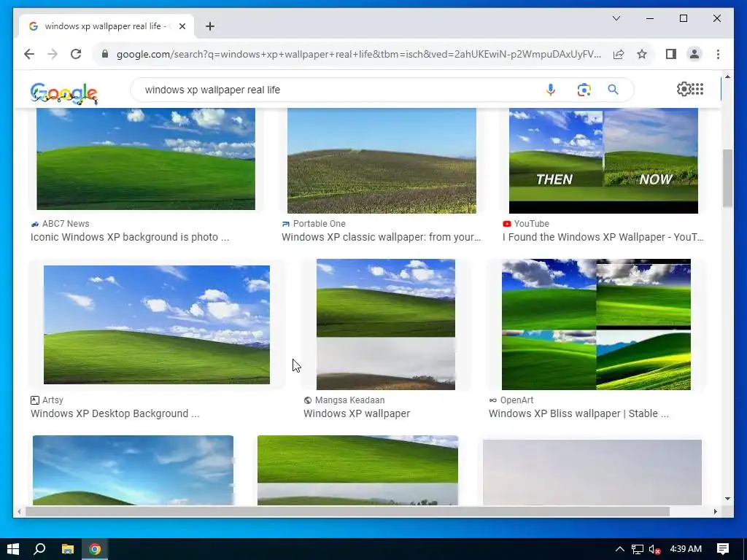Open the Mangsa Keadaan wallpaper image
Screen dimensions: 747x560
(386, 324)
